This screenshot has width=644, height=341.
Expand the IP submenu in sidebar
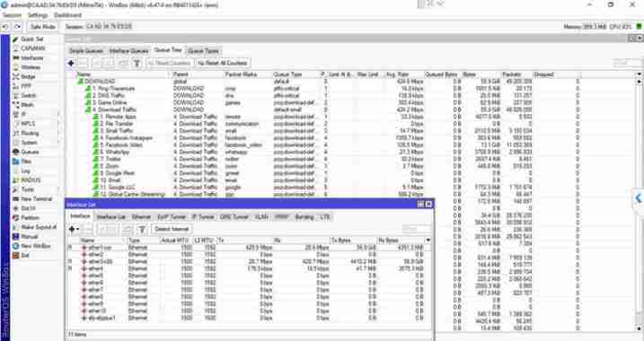(x=24, y=114)
